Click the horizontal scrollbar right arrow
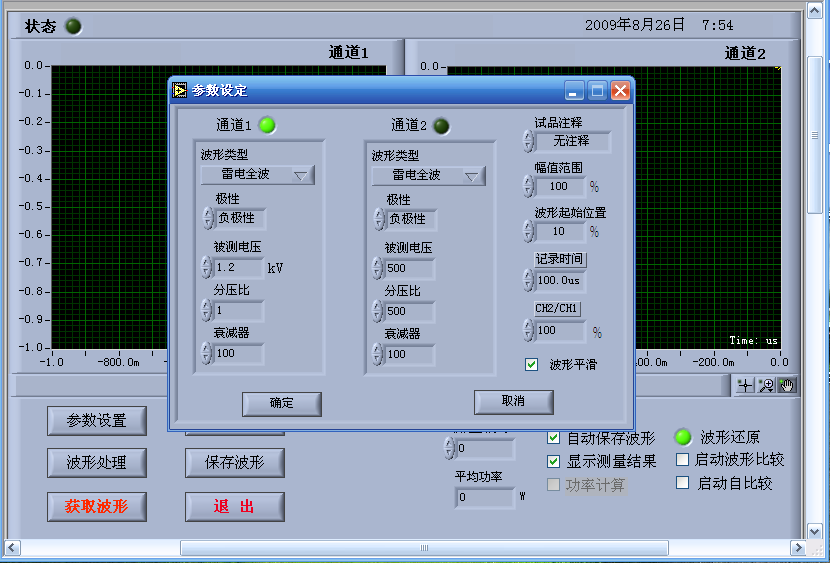This screenshot has height=563, width=830. pyautogui.click(x=798, y=548)
